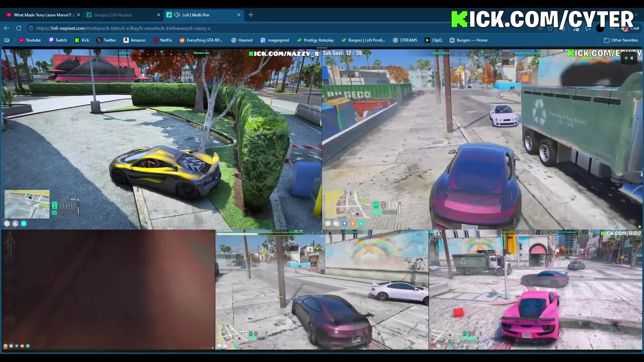Click the Sub Goal: 12 / 30 text

pyautogui.click(x=342, y=53)
